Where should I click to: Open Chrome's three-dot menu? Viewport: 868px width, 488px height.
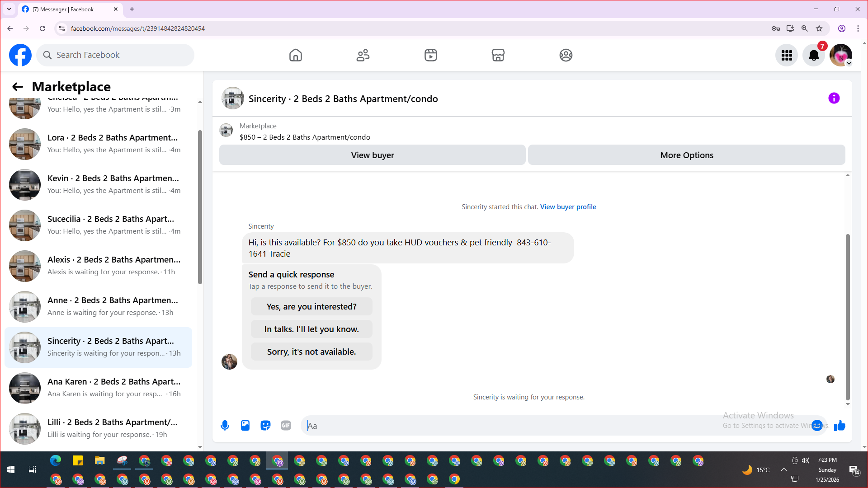click(858, 28)
